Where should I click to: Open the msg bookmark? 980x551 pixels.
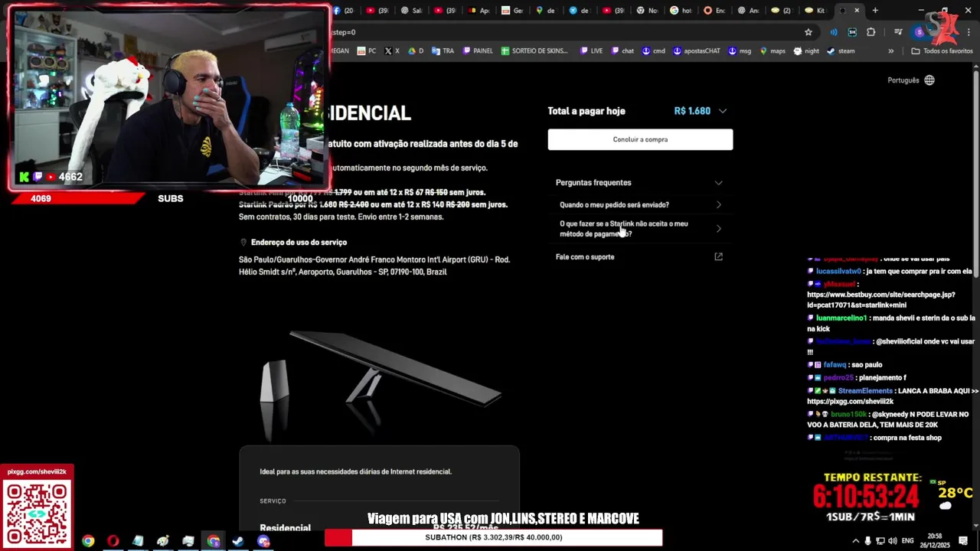(740, 51)
